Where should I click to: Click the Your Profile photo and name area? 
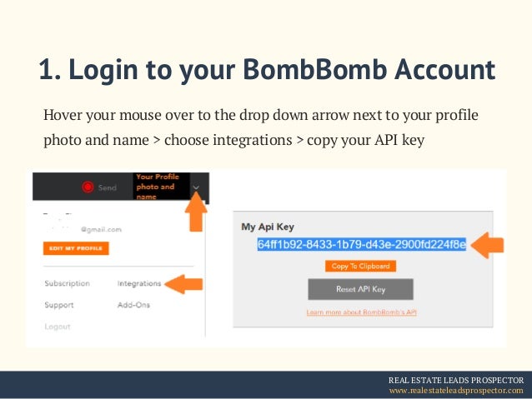(162, 187)
